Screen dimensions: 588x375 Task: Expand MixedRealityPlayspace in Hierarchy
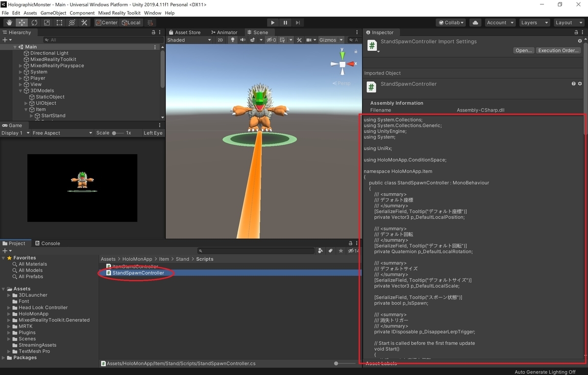[x=21, y=66]
